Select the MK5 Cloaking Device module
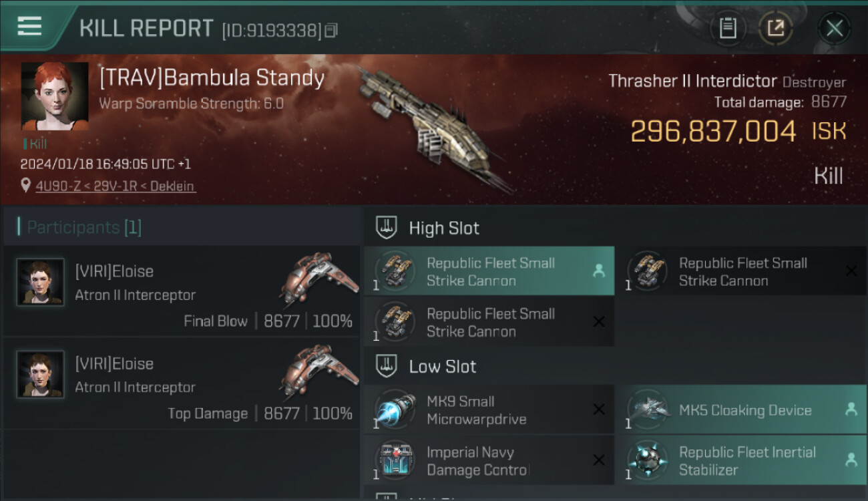 745,410
